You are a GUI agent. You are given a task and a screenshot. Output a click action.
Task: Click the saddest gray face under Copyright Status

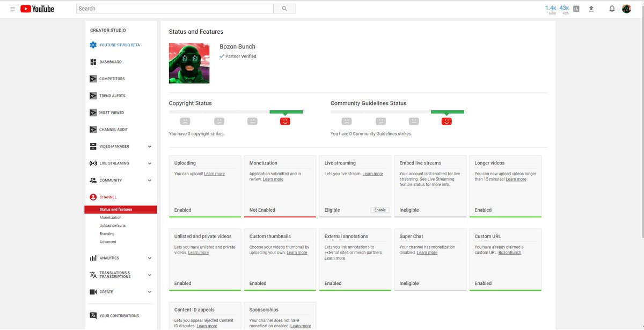click(185, 121)
